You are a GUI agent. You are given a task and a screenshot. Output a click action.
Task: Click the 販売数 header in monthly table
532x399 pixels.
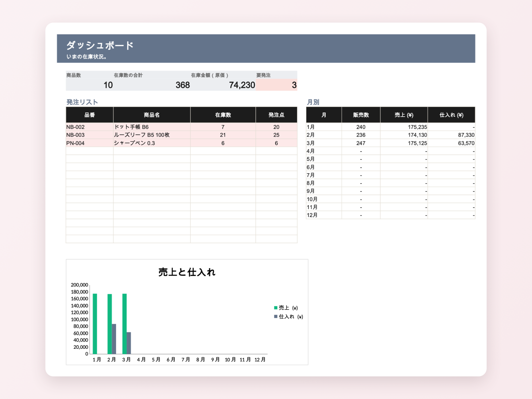[361, 115]
